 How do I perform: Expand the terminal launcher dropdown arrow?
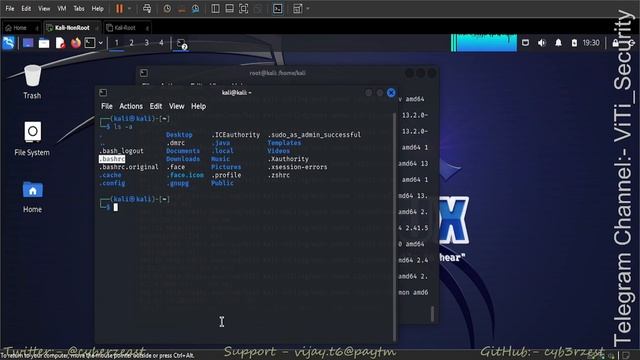point(100,43)
